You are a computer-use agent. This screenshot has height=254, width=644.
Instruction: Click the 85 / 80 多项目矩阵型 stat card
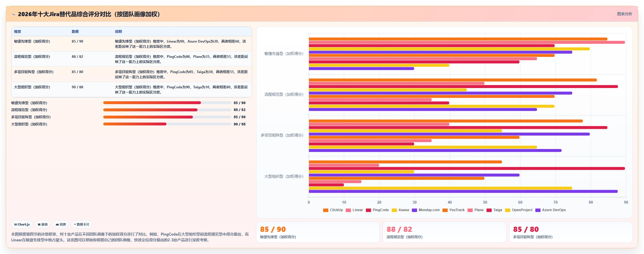(571, 232)
